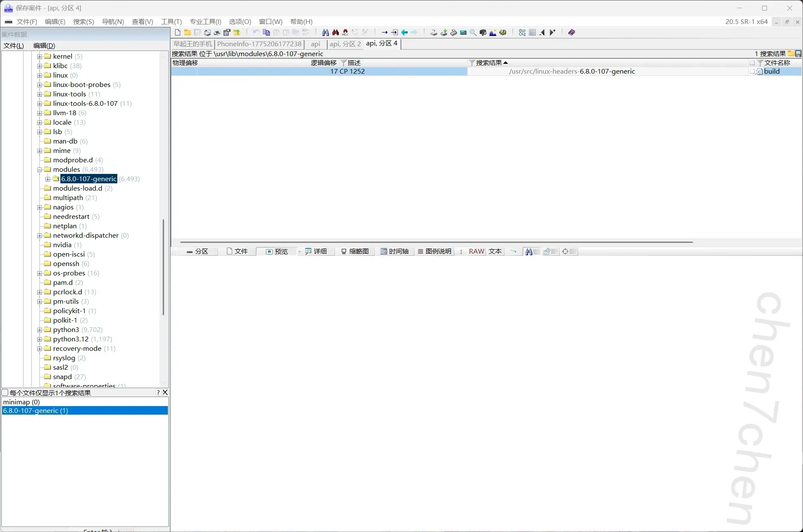
Task: Switch to 时间轴 view button
Action: (394, 251)
